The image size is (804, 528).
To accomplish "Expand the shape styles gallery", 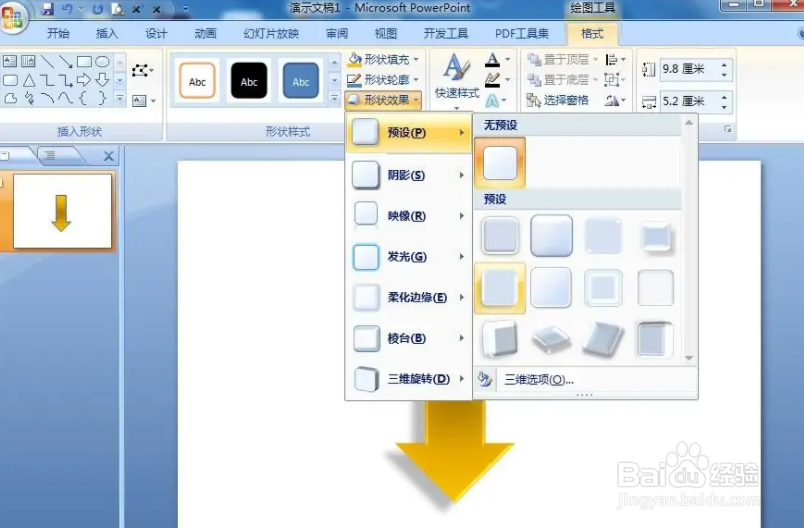I will click(334, 98).
